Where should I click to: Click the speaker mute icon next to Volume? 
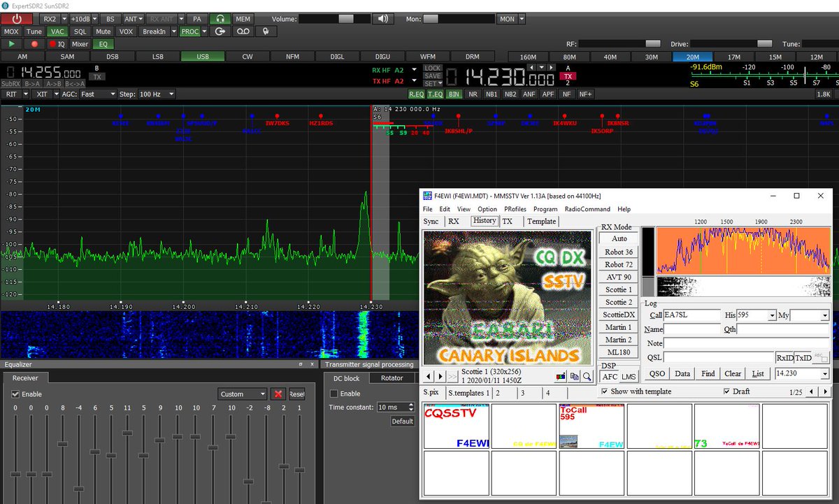coord(382,19)
